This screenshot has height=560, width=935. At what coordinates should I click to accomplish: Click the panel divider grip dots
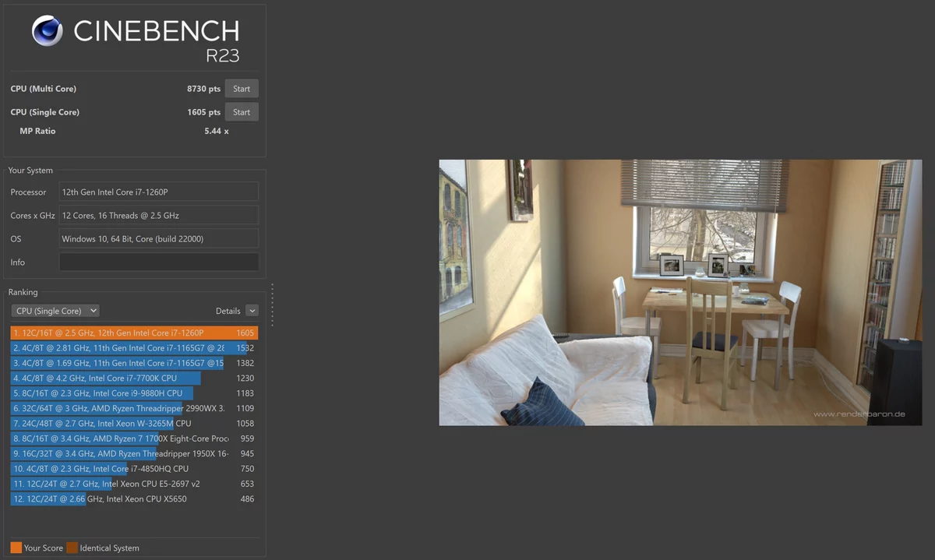pyautogui.click(x=272, y=305)
